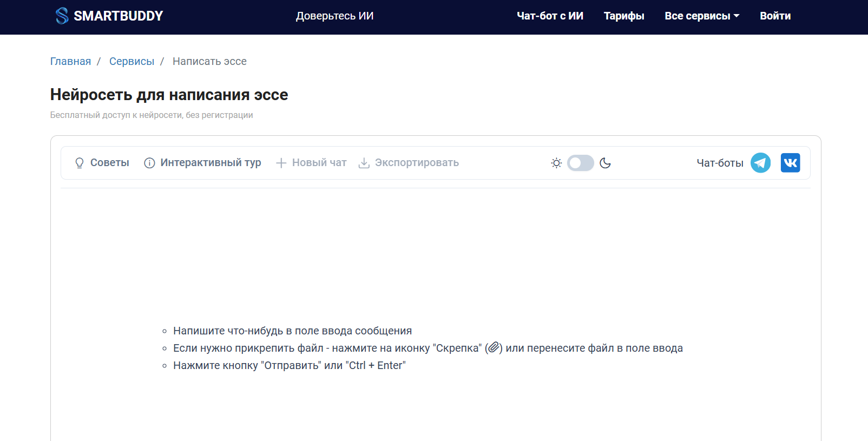Click the download icon beside Экспортировать
The image size is (868, 441).
click(x=364, y=163)
